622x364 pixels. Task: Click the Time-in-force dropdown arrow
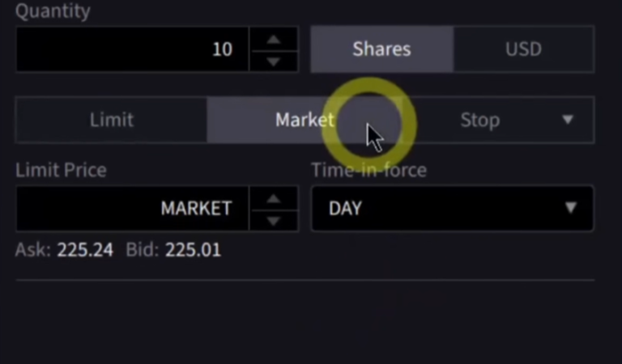571,208
